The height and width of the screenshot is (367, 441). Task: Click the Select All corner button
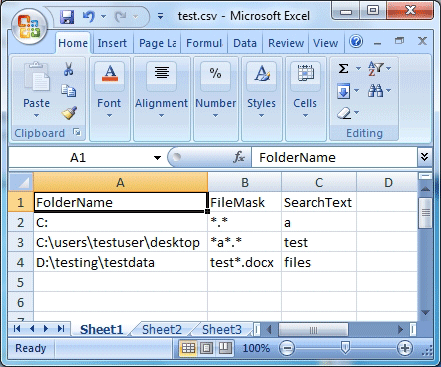click(21, 182)
